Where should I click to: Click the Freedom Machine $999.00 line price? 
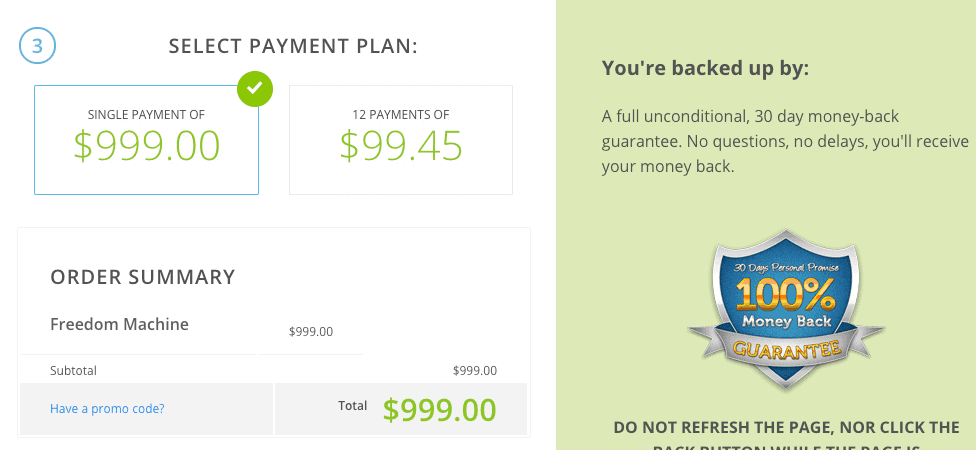point(311,332)
